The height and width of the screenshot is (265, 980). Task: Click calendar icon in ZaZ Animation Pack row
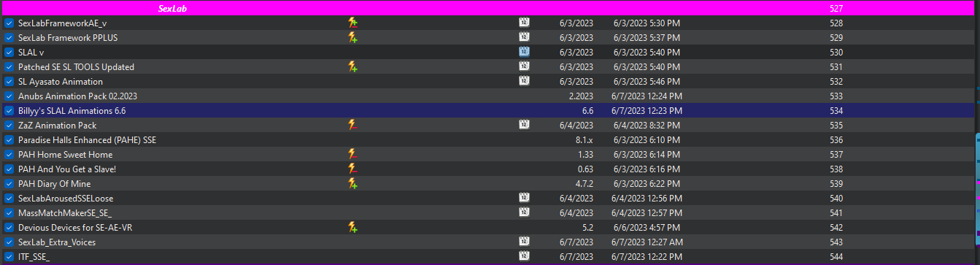[523, 125]
